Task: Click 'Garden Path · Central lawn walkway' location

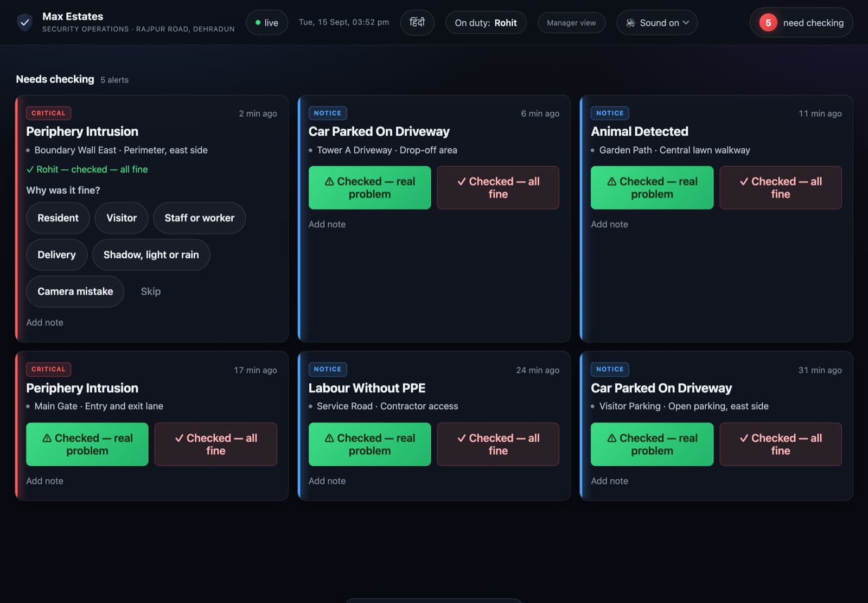Action: (674, 150)
